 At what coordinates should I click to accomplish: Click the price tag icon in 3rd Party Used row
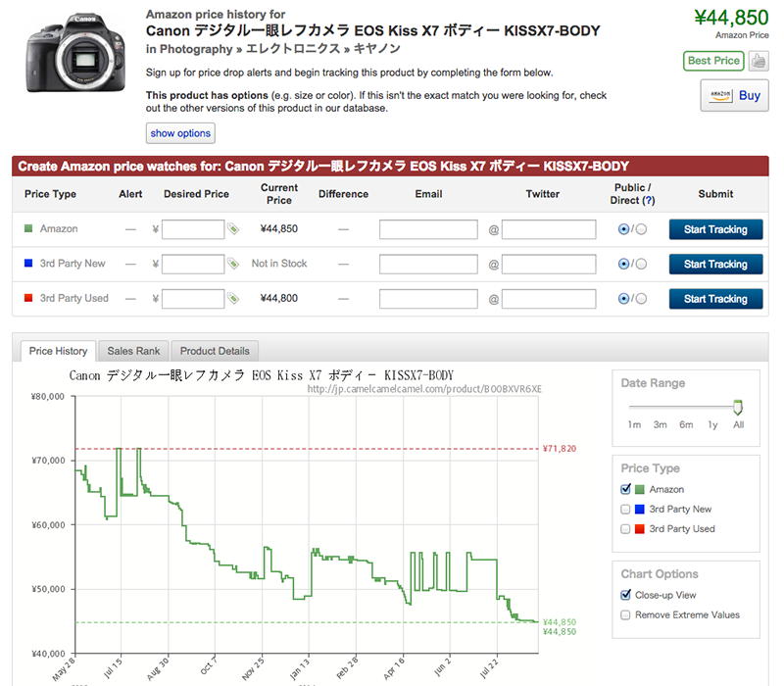click(x=233, y=299)
